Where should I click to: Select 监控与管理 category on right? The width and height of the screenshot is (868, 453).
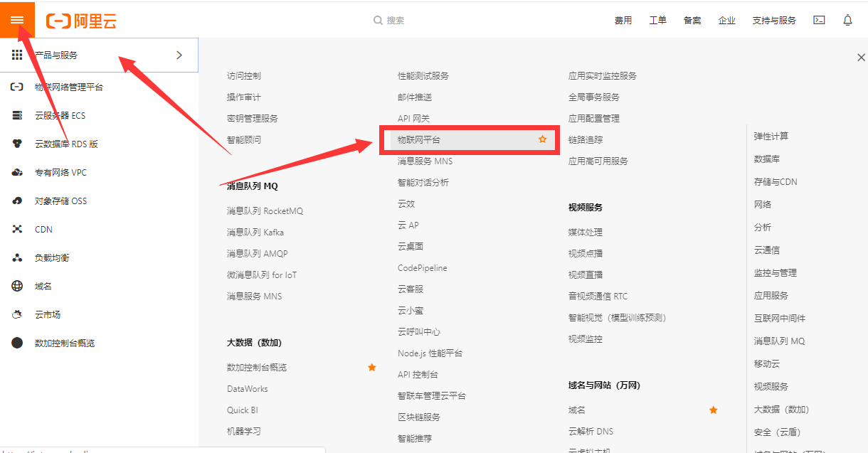(x=776, y=272)
